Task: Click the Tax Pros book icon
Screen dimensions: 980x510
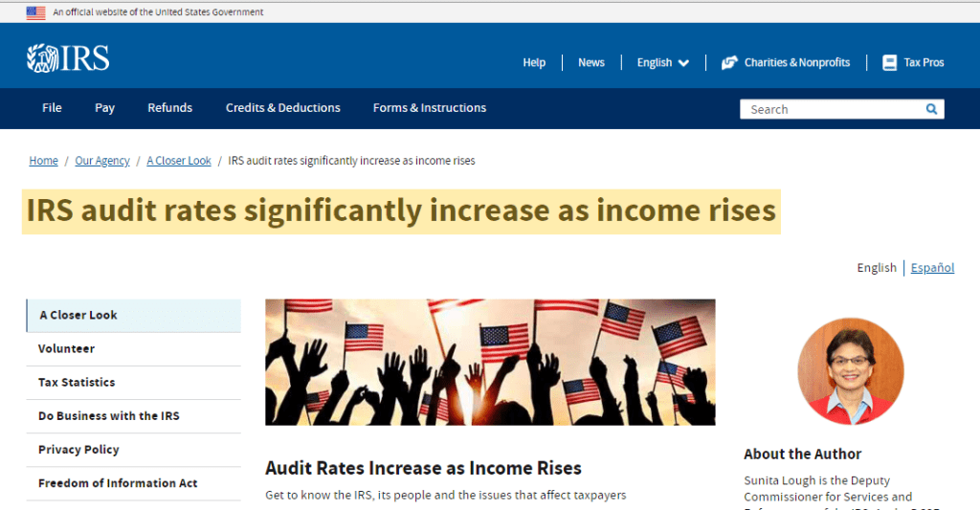Action: click(889, 62)
